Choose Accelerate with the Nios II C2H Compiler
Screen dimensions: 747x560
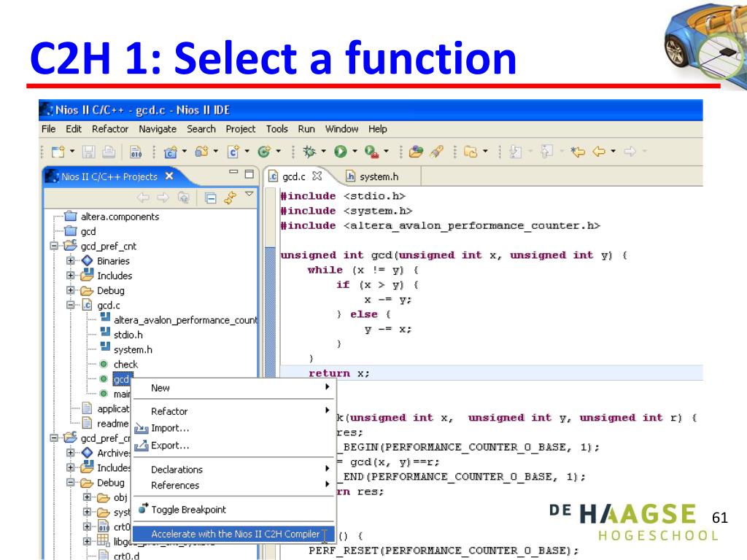point(233,534)
